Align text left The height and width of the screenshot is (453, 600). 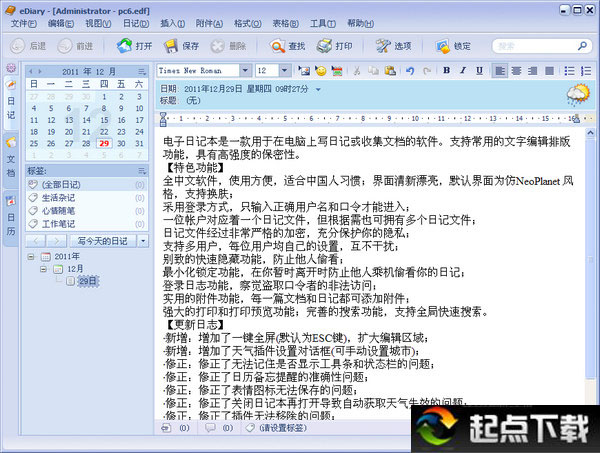(500, 71)
